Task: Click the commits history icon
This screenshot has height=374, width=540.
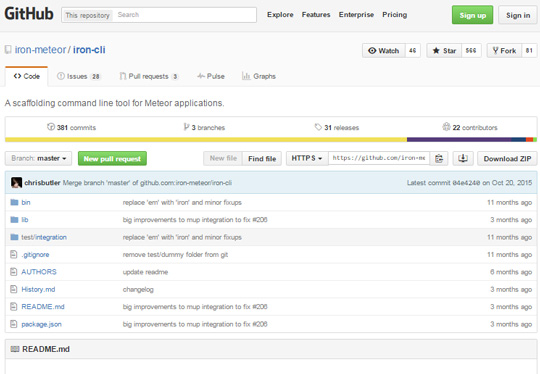Action: (51, 127)
